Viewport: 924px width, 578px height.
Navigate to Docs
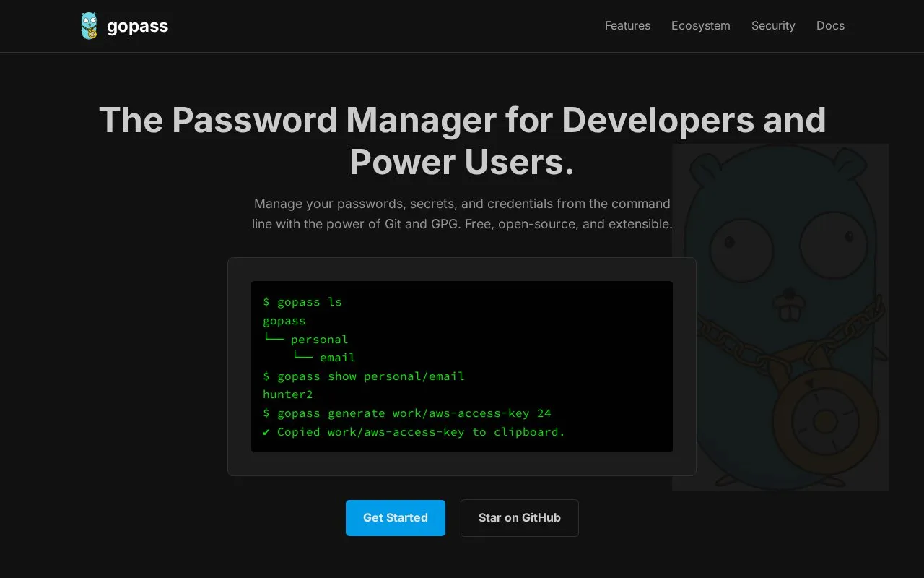click(x=830, y=26)
